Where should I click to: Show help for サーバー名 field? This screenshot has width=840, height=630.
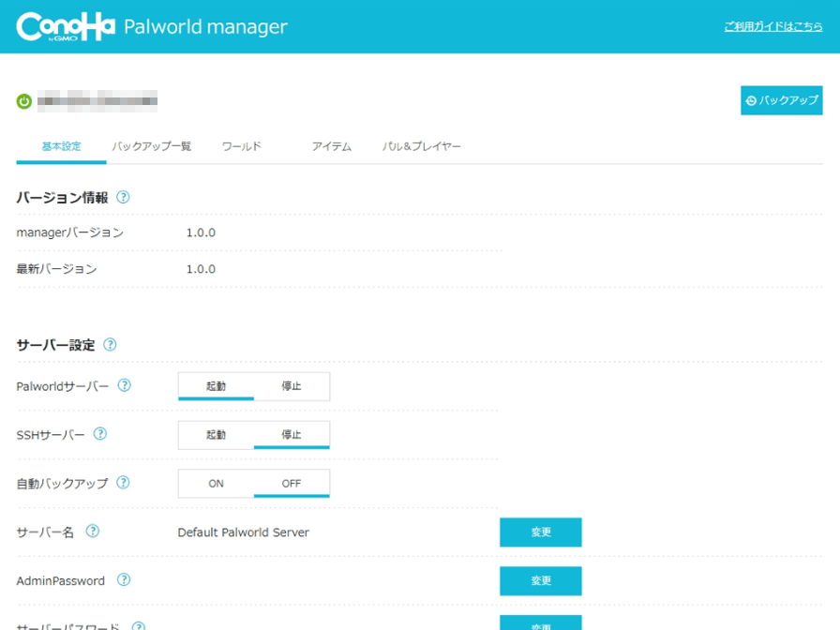point(93,531)
